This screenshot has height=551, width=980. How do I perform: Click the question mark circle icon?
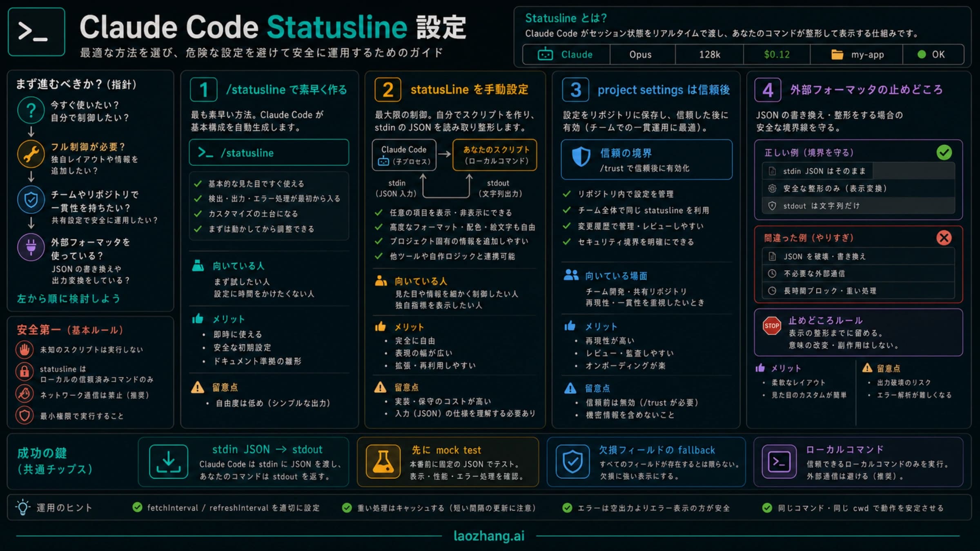click(31, 110)
